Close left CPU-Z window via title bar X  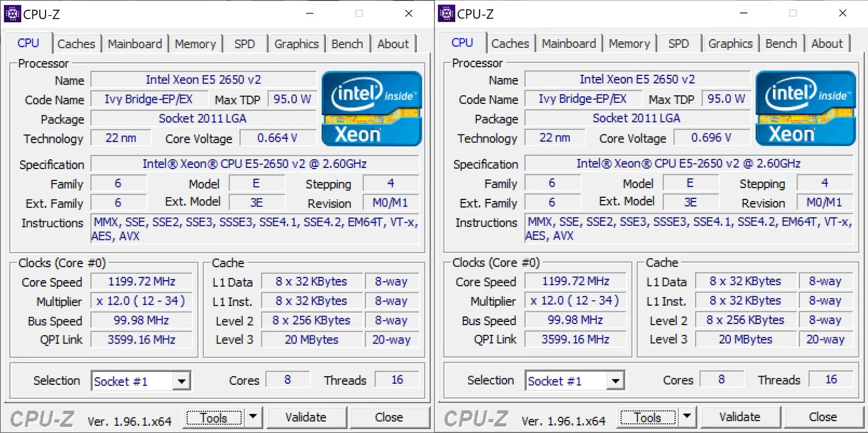click(409, 14)
